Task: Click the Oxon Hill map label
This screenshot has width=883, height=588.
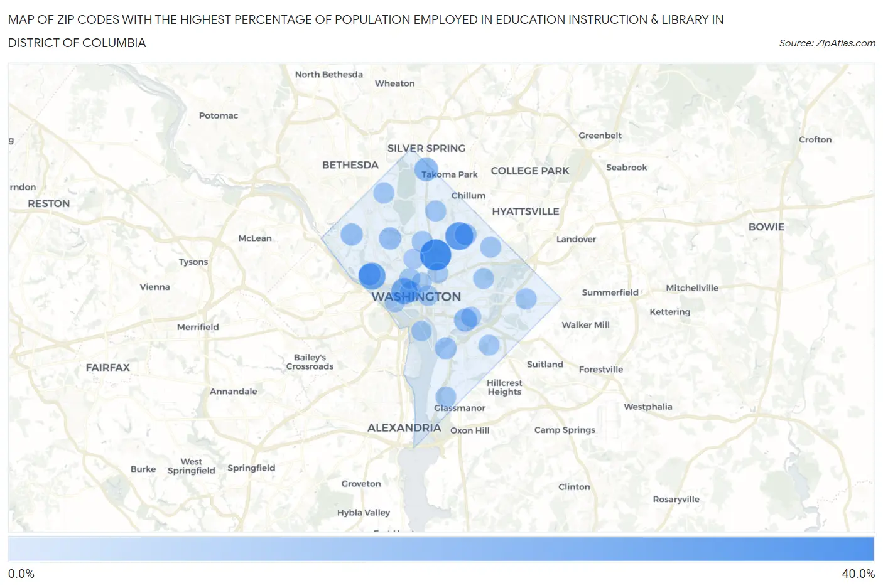Action: click(470, 430)
